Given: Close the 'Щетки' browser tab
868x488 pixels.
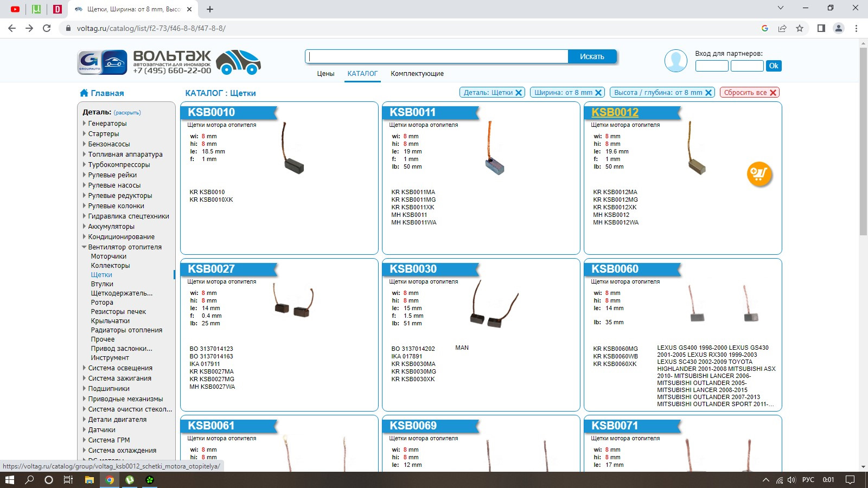Looking at the screenshot, I should [x=189, y=9].
